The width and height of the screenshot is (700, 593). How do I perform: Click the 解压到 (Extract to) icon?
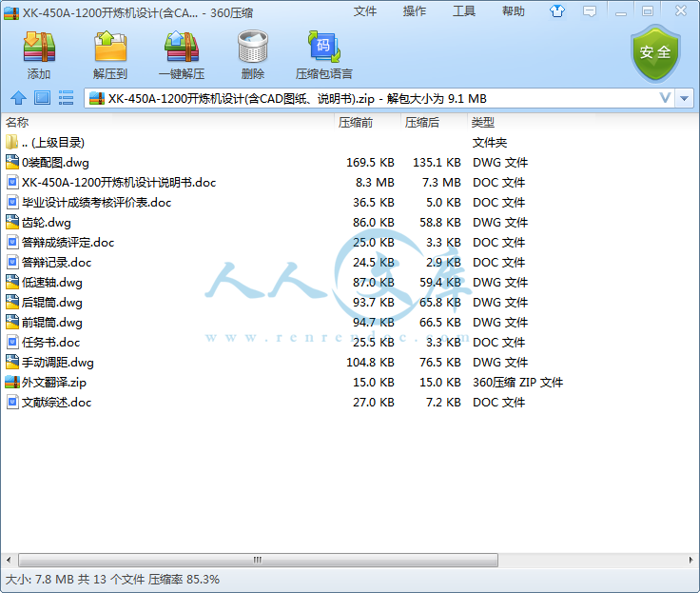110,47
